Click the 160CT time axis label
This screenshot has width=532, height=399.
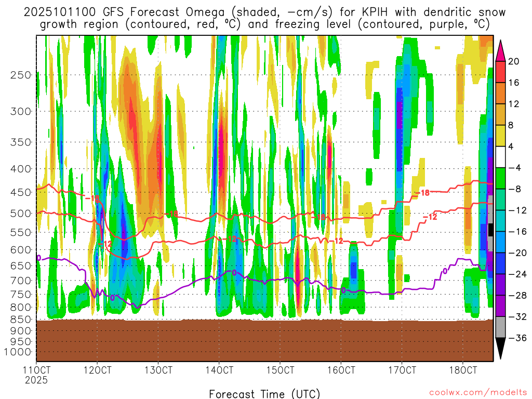pyautogui.click(x=341, y=370)
